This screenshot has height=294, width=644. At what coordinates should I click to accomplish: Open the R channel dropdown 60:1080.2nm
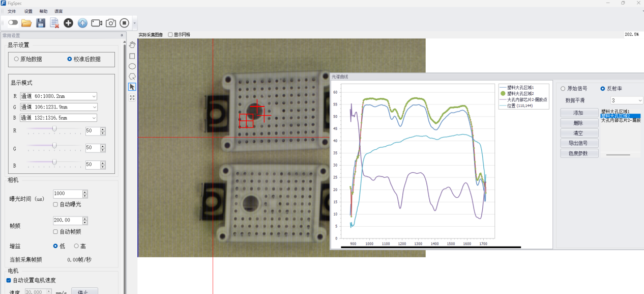(x=58, y=96)
